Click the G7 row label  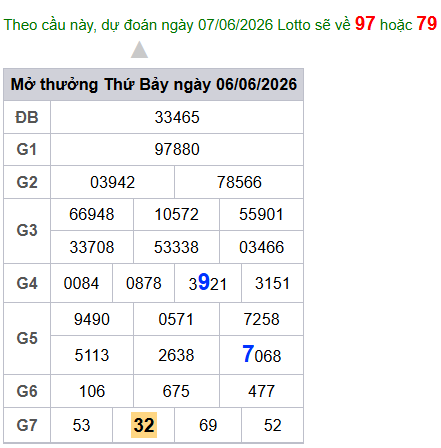point(27,425)
